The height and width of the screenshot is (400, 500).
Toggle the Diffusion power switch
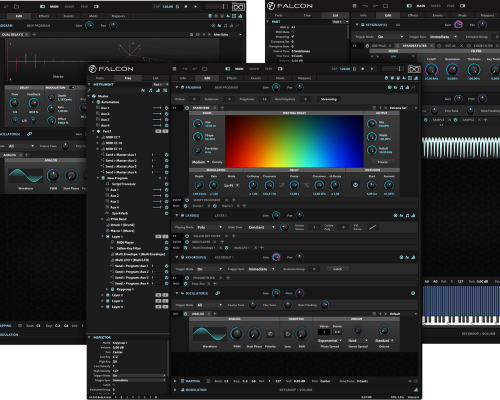[x=355, y=185]
